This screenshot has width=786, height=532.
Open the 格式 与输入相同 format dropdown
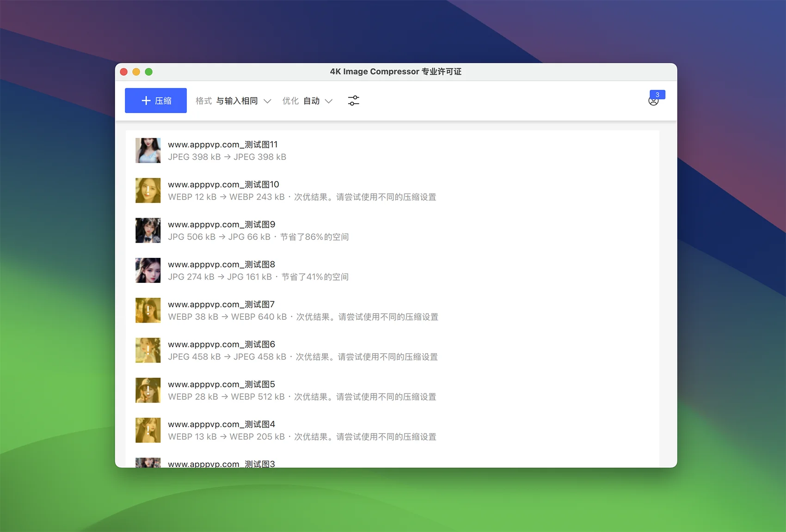pyautogui.click(x=233, y=101)
